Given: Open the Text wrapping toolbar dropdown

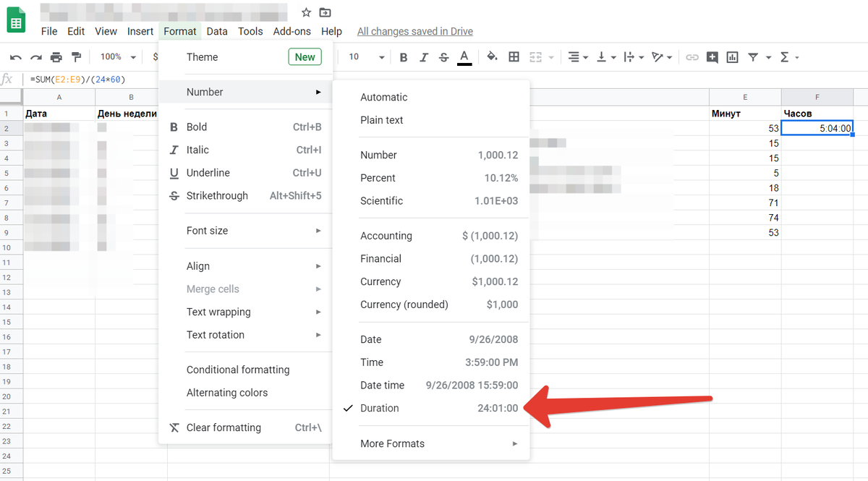Looking at the screenshot, I should pos(633,57).
